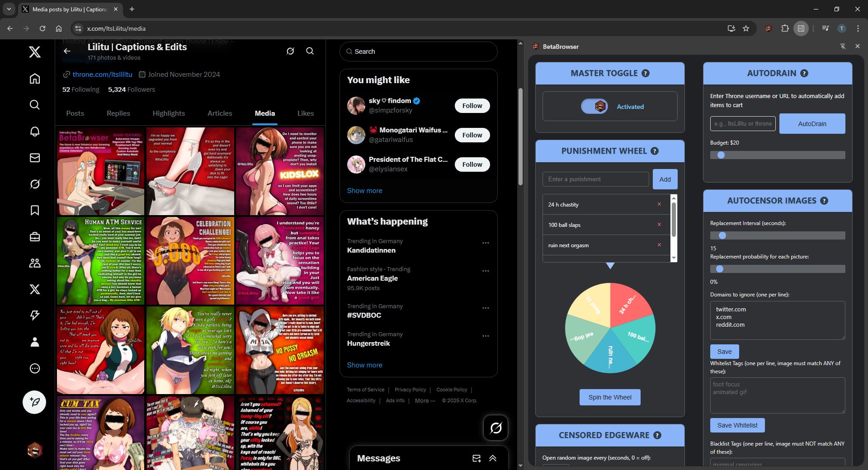
Task: Open options for American Eagle trend
Action: [x=486, y=271]
